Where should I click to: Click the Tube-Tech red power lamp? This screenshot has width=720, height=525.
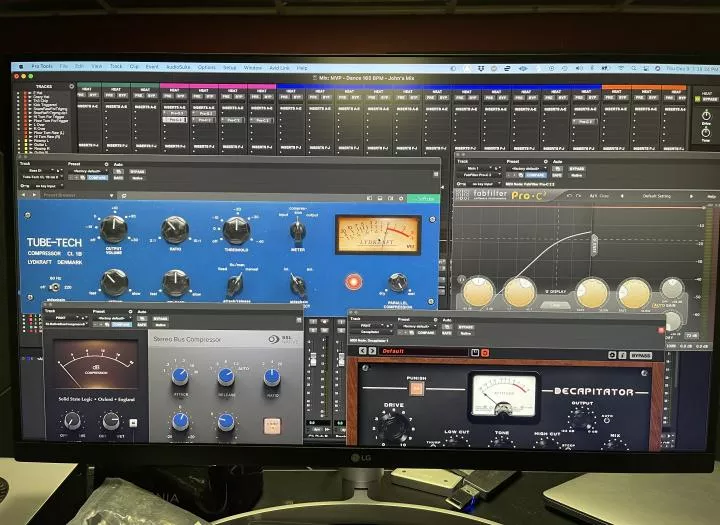(x=353, y=282)
